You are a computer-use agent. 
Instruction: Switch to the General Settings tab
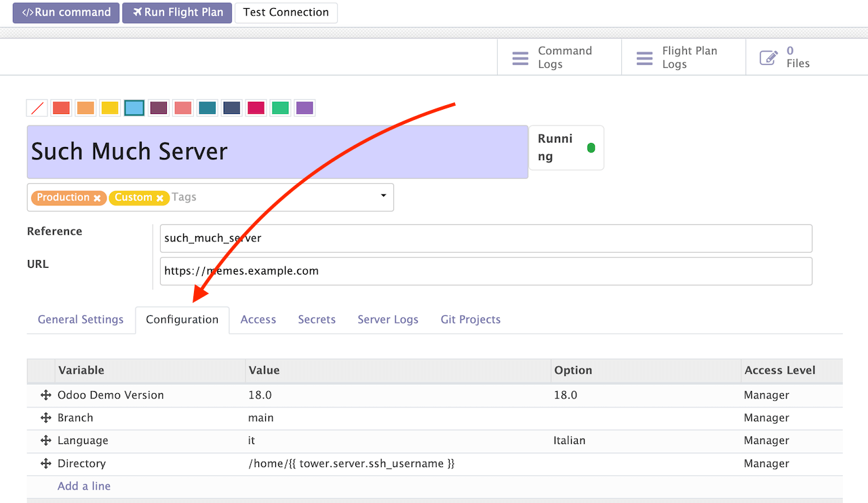tap(81, 319)
